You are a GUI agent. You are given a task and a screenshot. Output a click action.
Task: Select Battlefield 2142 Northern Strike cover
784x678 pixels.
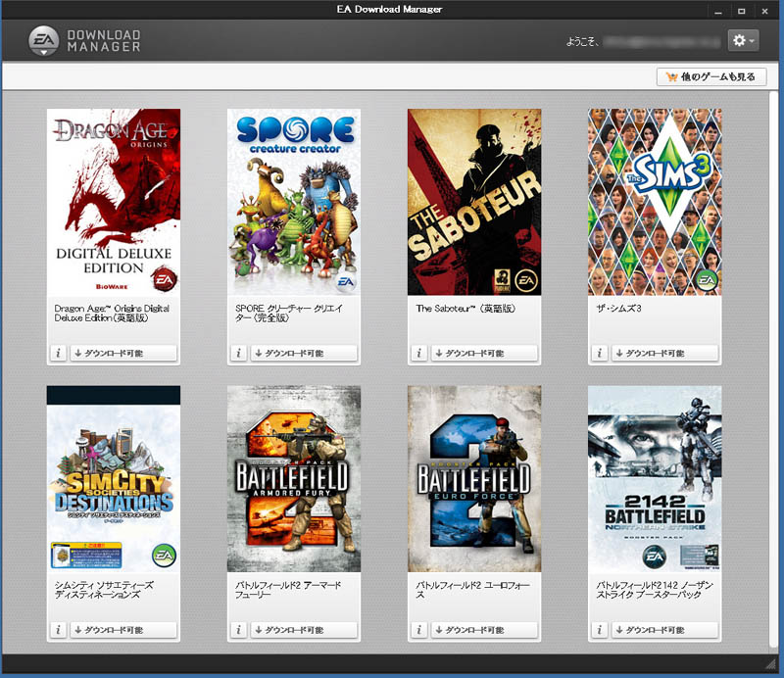point(655,478)
